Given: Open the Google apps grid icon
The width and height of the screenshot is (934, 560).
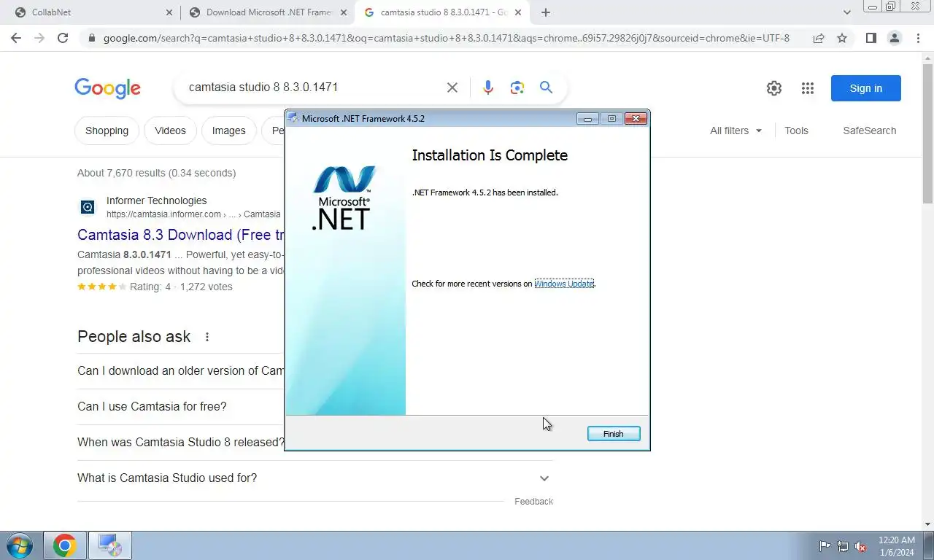Looking at the screenshot, I should [x=807, y=88].
